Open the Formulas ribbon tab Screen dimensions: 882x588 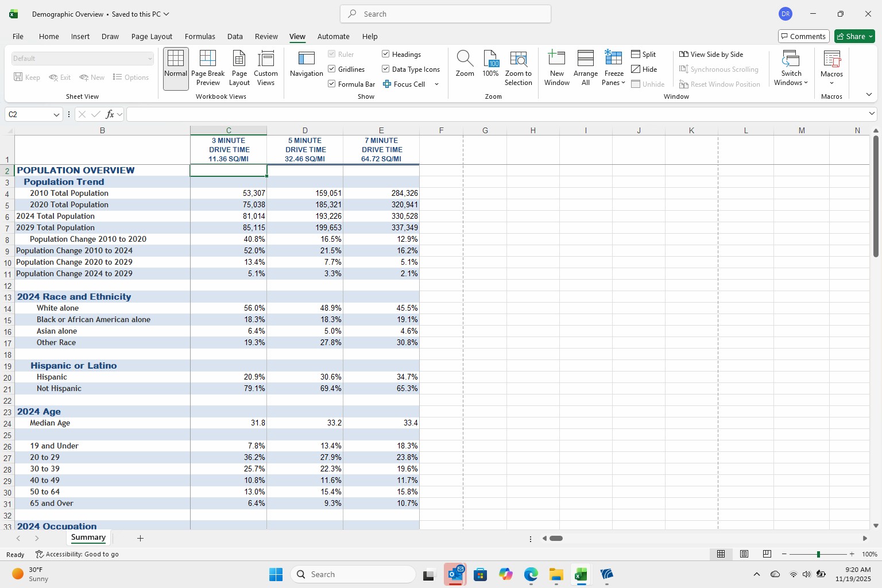tap(200, 37)
